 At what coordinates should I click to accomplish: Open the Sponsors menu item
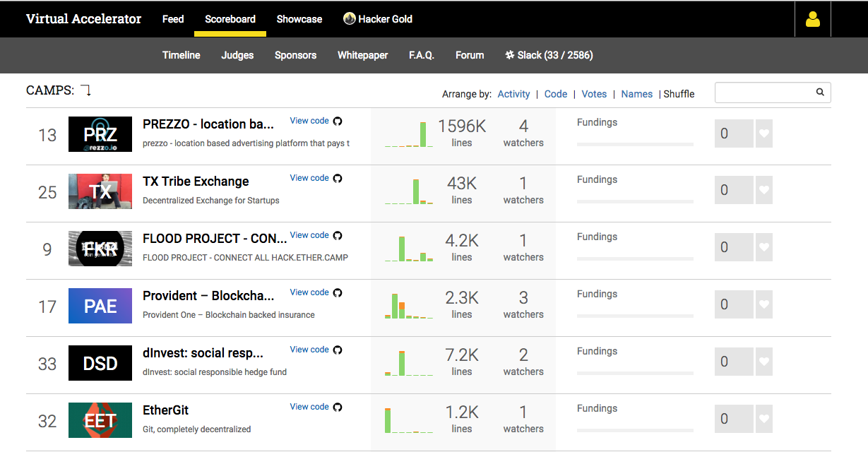tap(295, 55)
